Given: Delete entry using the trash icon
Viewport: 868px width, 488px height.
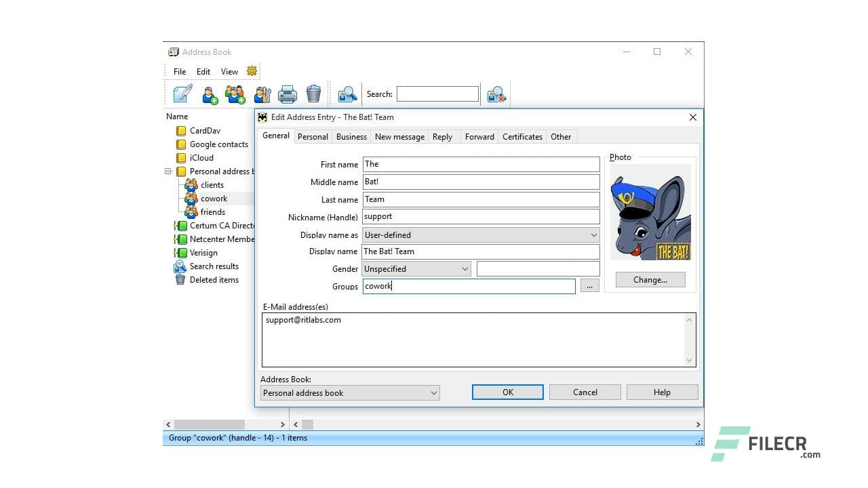Looking at the screenshot, I should pyautogui.click(x=313, y=94).
